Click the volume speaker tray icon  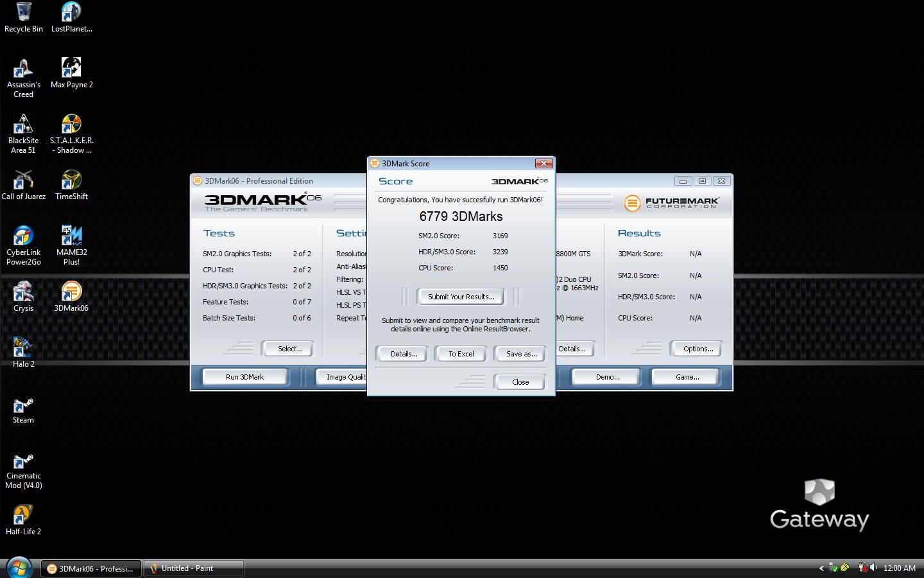point(873,568)
